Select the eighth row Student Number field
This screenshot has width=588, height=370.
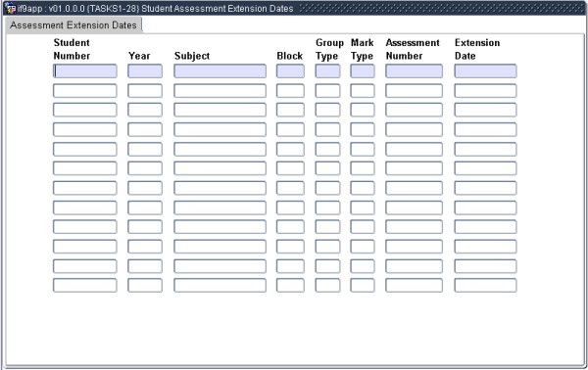pyautogui.click(x=84, y=208)
